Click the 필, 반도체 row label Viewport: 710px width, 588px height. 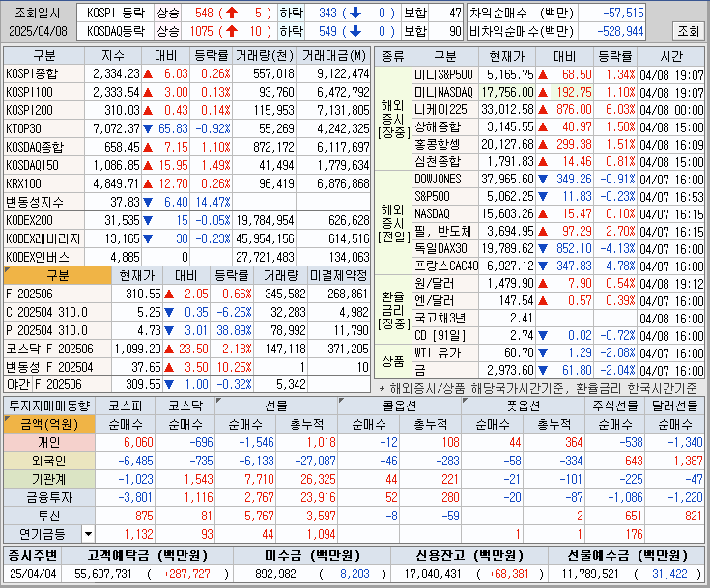pos(445,232)
